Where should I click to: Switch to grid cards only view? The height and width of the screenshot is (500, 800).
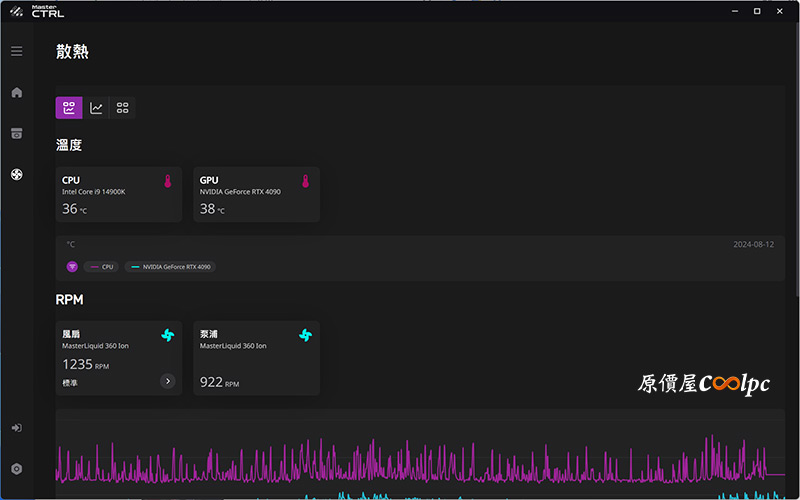122,108
